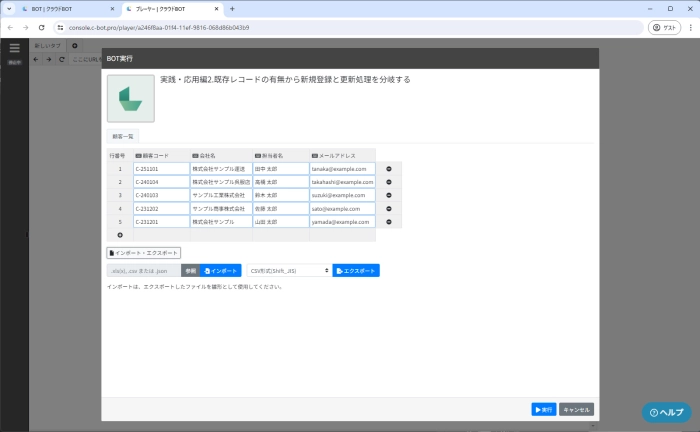
Task: Click the キャンセル button
Action: tap(577, 409)
